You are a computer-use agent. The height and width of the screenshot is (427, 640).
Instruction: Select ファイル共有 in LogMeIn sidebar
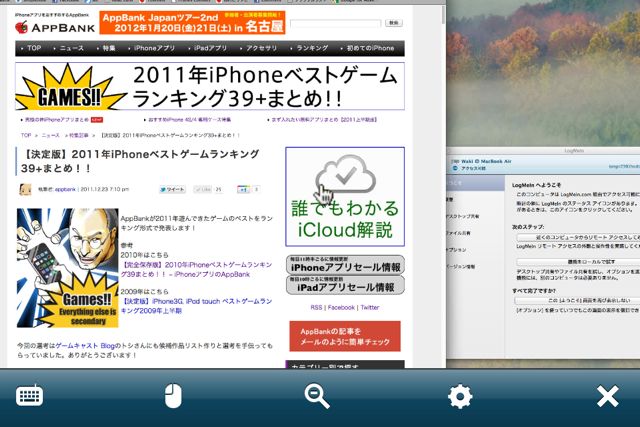tap(459, 233)
